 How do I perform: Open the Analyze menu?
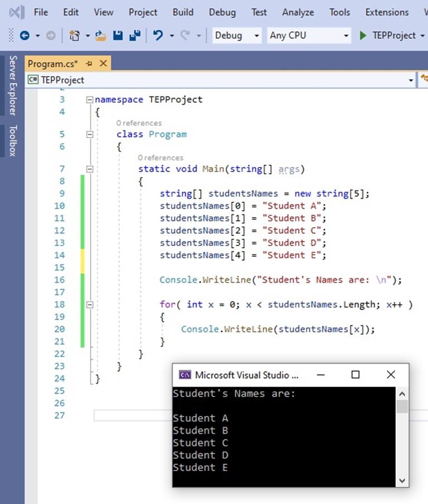click(x=298, y=12)
